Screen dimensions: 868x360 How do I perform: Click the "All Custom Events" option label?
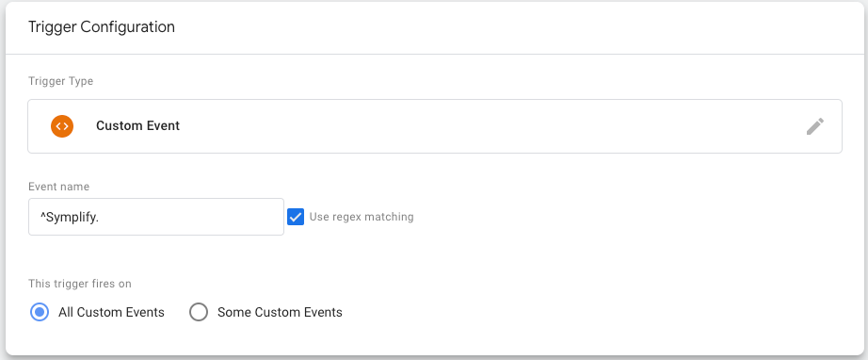(111, 312)
